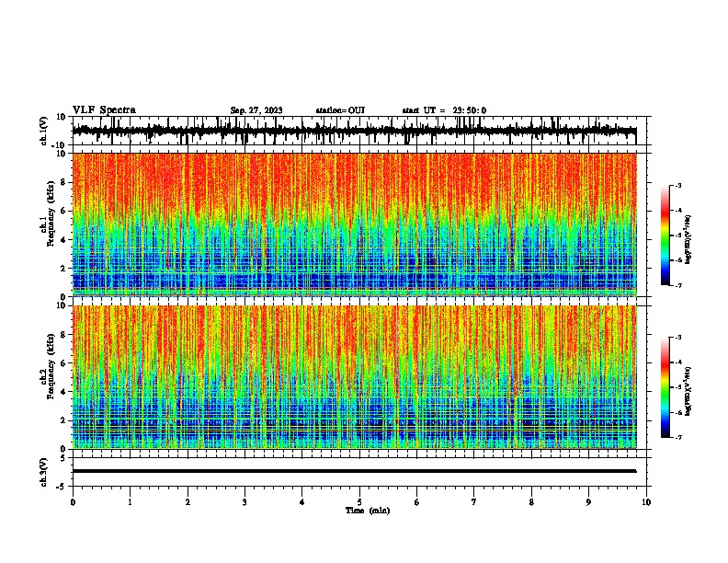
Task: Click time-axis tick label 2
Action: coord(188,502)
